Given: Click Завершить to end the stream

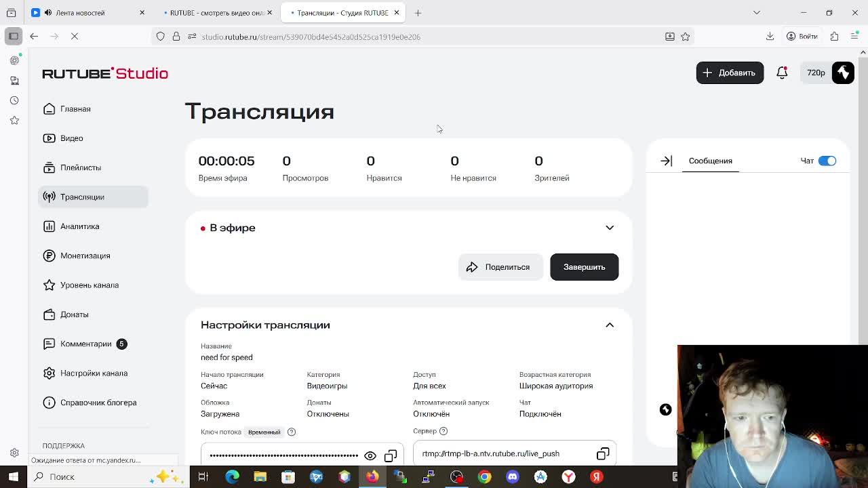Looking at the screenshot, I should (x=584, y=267).
